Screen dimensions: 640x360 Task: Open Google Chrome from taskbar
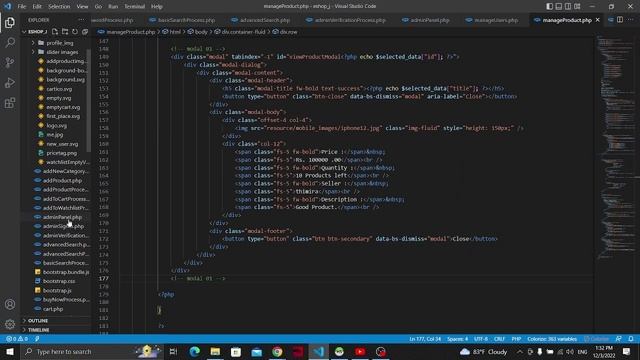pos(277,351)
